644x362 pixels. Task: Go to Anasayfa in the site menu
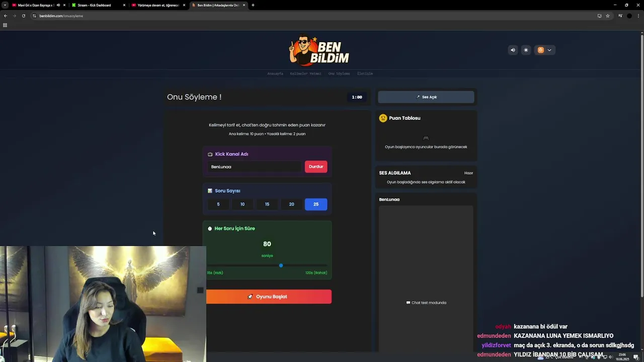[x=275, y=73]
